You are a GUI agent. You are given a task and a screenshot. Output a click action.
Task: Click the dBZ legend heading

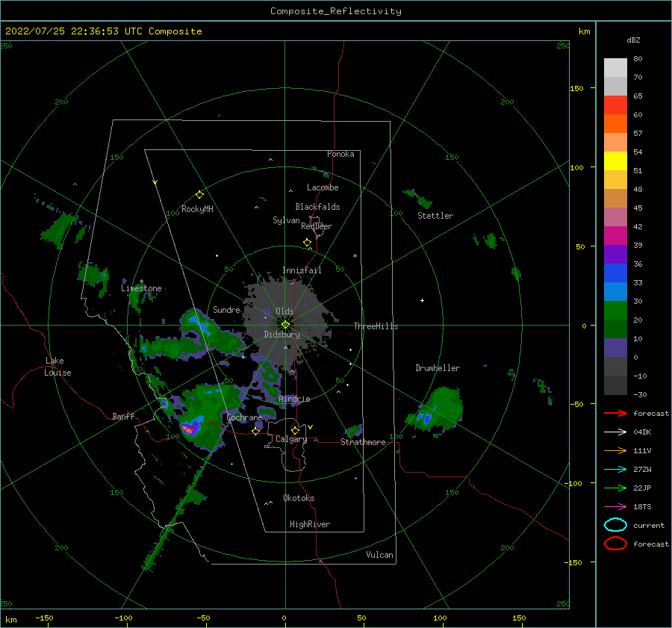(x=633, y=40)
